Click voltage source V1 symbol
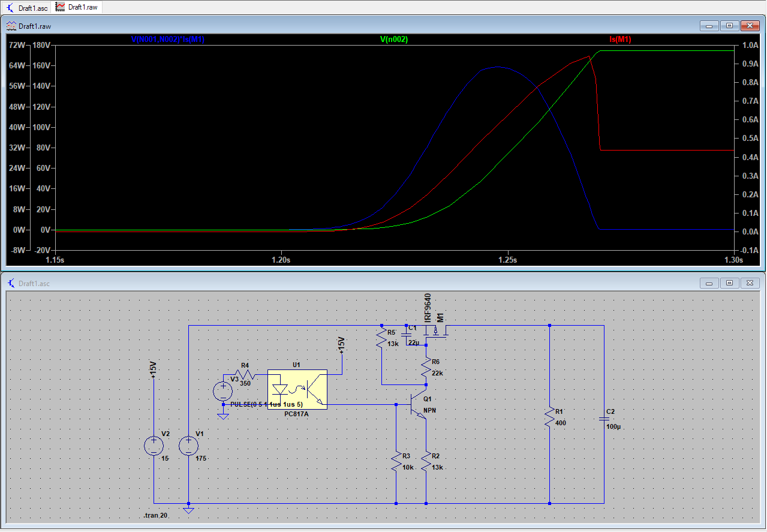Screen dimensions: 767x532 pos(189,446)
